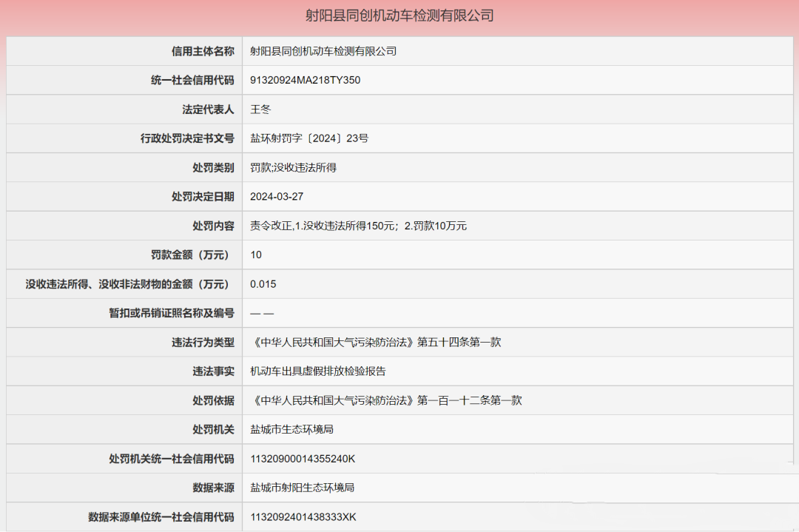Click the label 罚款金额（万元）
Image resolution: width=799 pixels, height=532 pixels.
192,255
